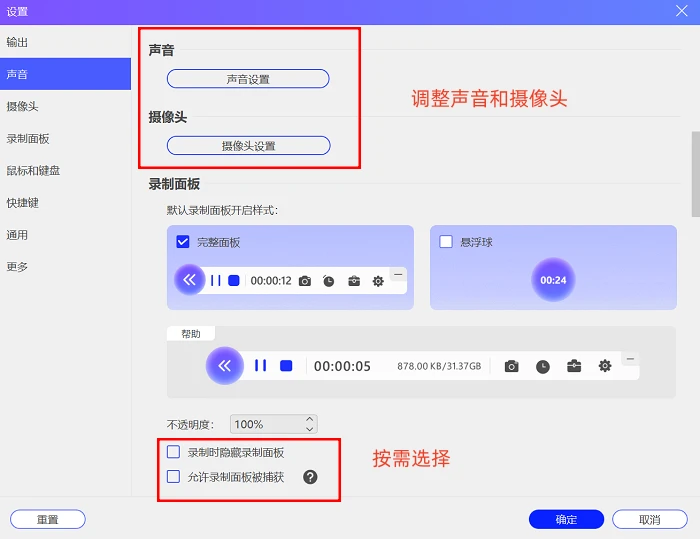This screenshot has width=700, height=539.
Task: Enable the 悬浮球 checkbox
Action: 446,242
